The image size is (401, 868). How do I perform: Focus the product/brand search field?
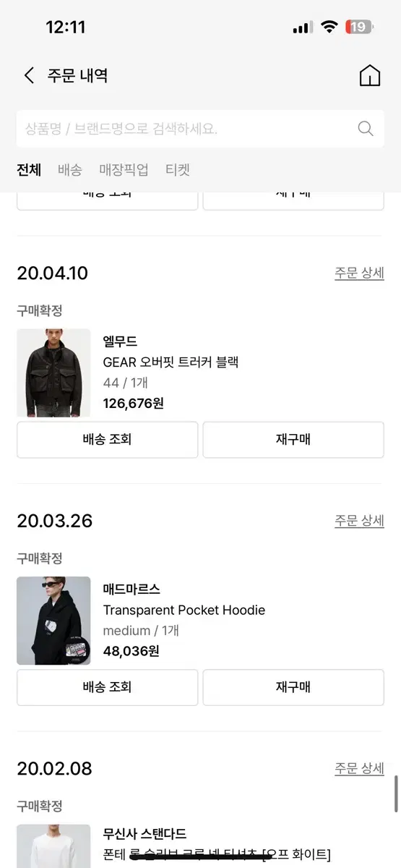click(x=200, y=129)
